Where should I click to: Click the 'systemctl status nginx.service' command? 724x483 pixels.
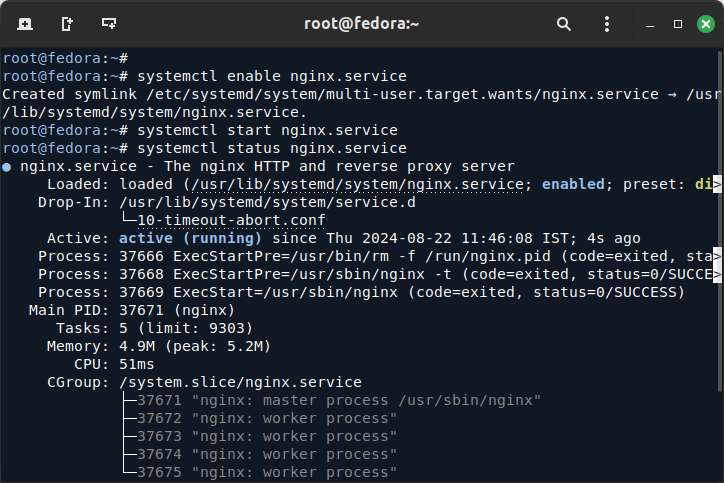tap(272, 148)
